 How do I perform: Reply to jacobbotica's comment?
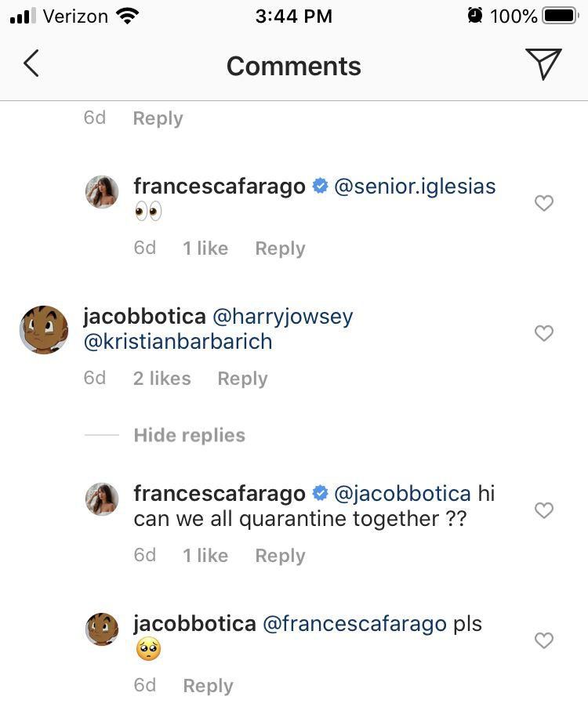click(x=242, y=378)
